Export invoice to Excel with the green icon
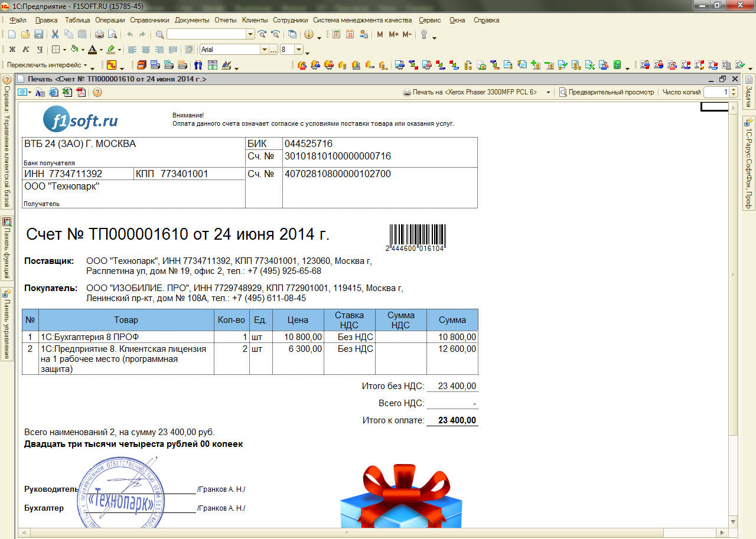Screen dimensions: 756x539 [67, 92]
